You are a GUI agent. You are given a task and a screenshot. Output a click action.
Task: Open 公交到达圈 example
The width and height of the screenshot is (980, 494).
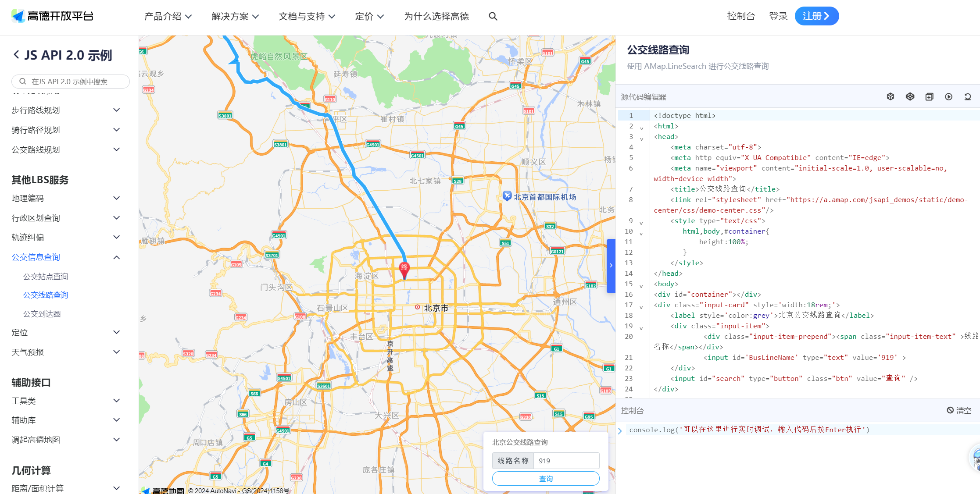coord(42,314)
